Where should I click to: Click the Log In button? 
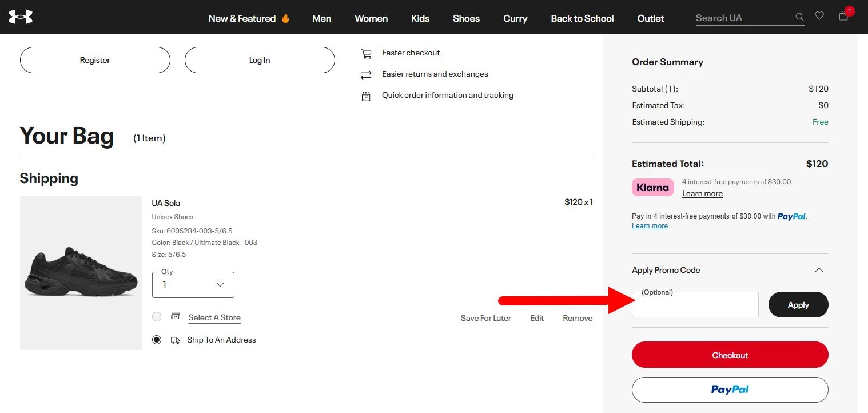[260, 60]
